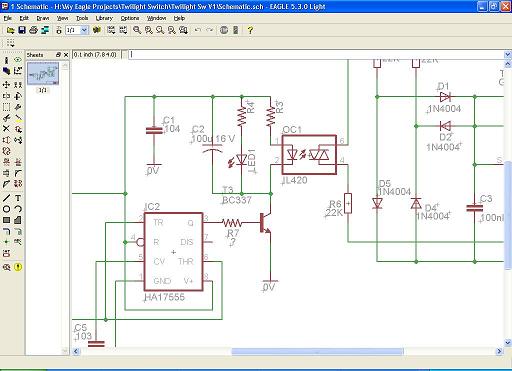Open the sheet 1/1 dropdown
This screenshot has height=371, width=512.
(x=84, y=30)
